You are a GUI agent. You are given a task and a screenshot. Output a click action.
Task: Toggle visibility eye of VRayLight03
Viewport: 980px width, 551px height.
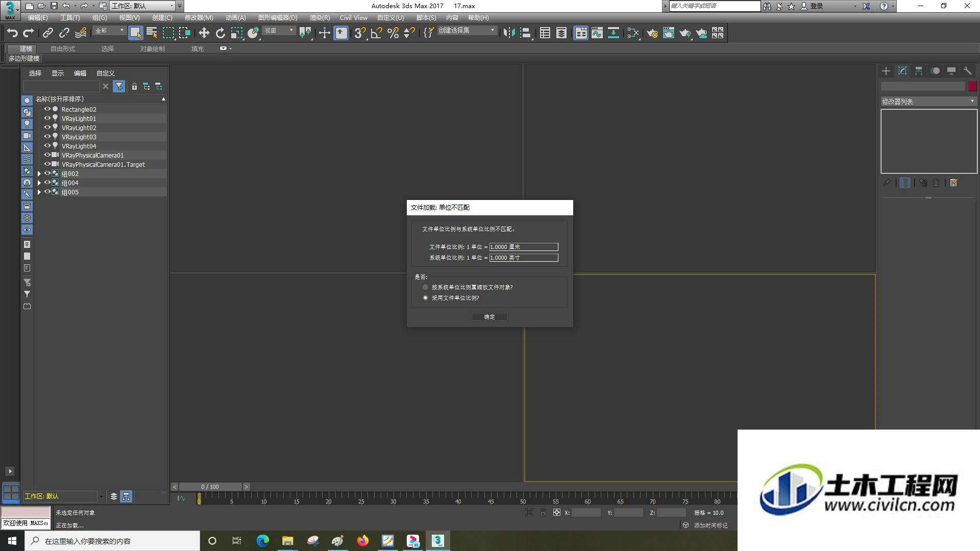(47, 137)
